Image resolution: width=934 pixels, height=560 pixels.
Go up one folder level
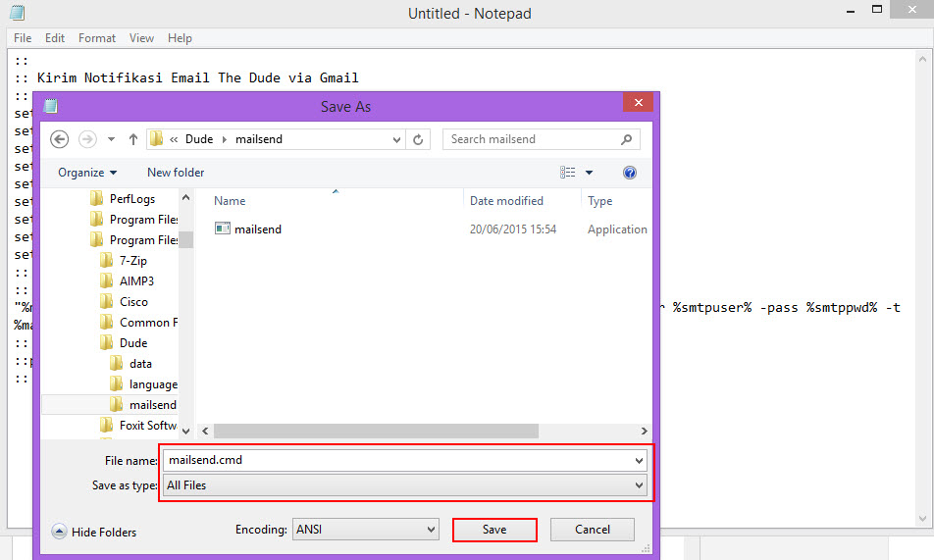(133, 139)
